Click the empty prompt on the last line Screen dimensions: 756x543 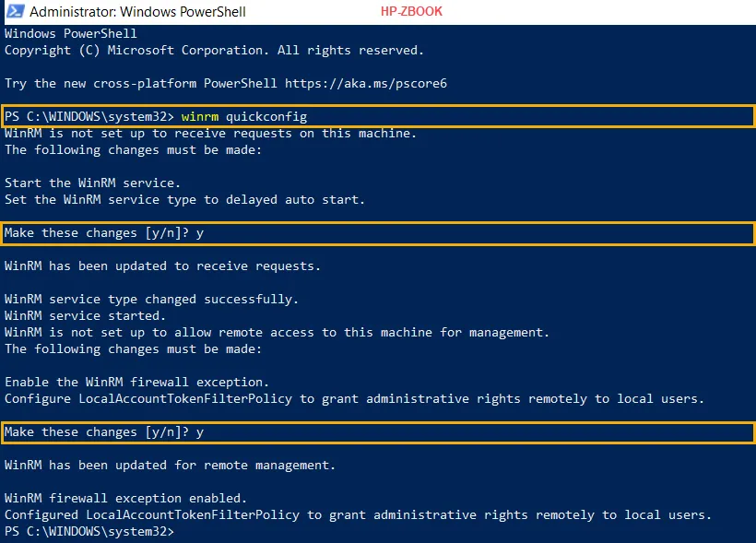89,532
